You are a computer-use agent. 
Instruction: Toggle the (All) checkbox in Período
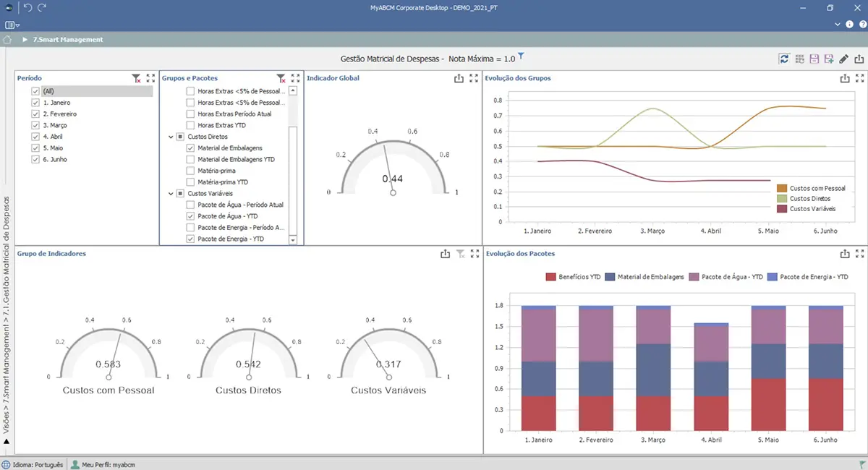pyautogui.click(x=35, y=92)
